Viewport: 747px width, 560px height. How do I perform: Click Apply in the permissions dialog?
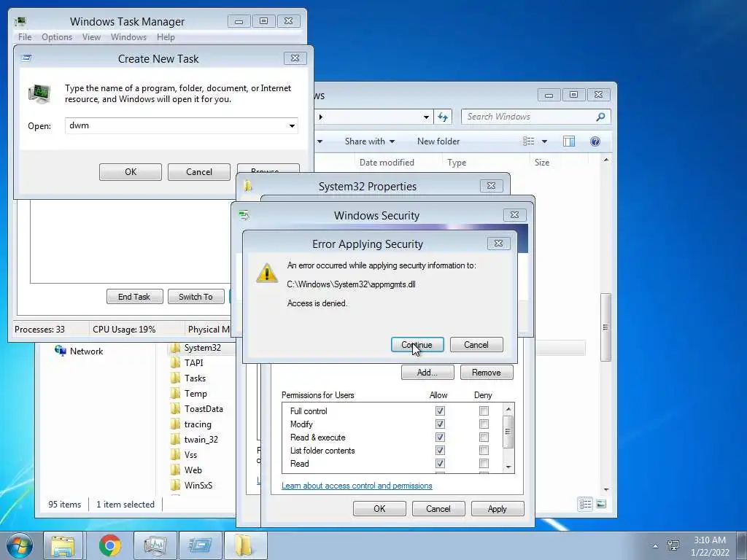coord(498,508)
